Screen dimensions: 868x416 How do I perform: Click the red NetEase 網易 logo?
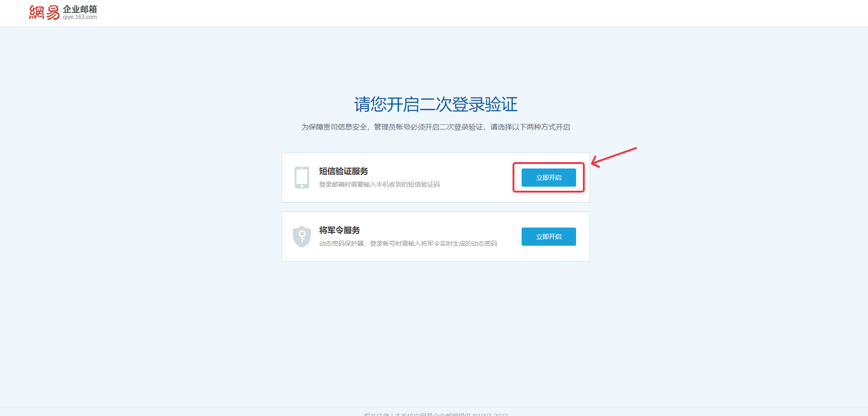[44, 13]
